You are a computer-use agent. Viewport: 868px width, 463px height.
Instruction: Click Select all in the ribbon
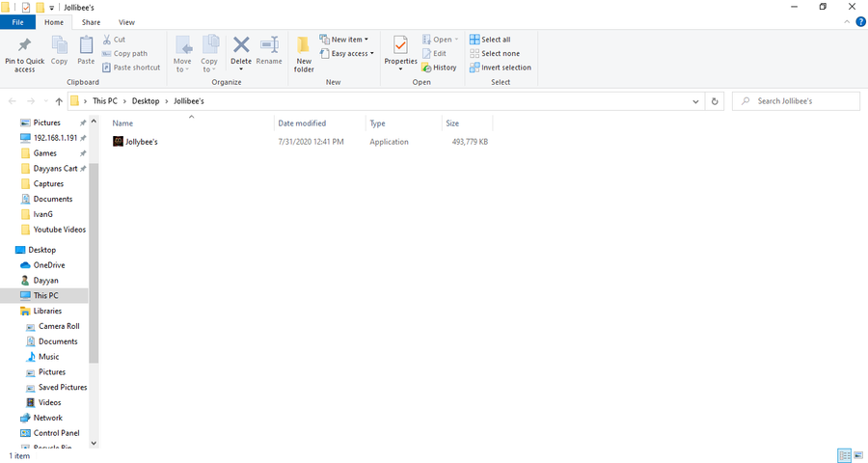pyautogui.click(x=490, y=40)
